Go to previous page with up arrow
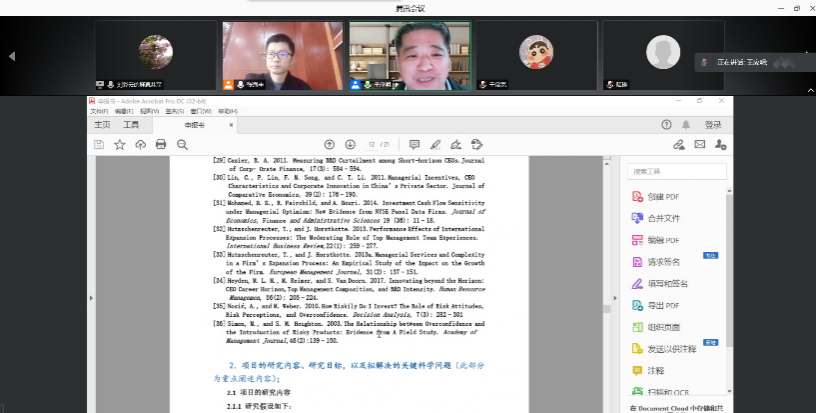 click(329, 145)
